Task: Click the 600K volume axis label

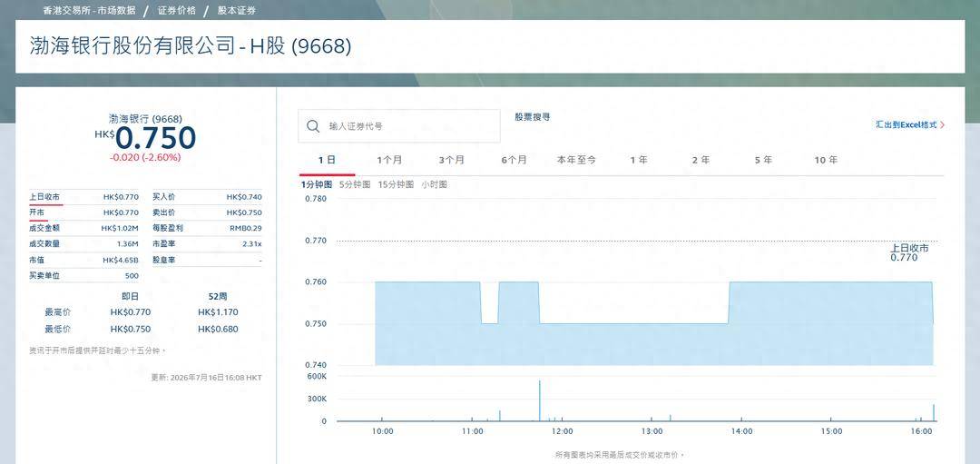Action: point(316,377)
